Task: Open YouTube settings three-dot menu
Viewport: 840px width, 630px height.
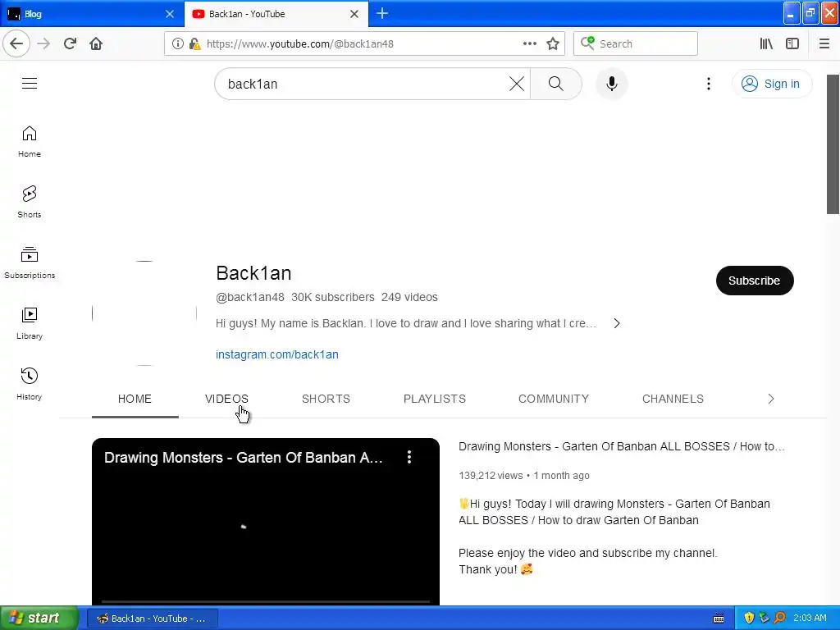Action: [708, 84]
